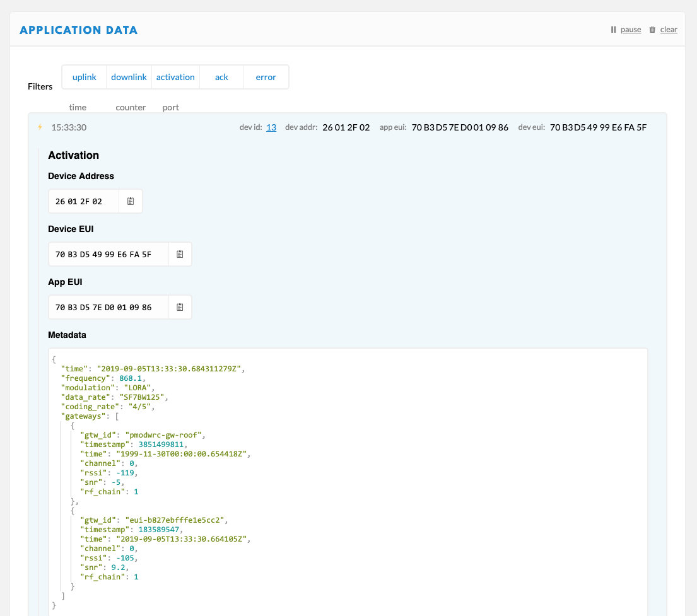Click the timestamp value 183589547

[159, 530]
